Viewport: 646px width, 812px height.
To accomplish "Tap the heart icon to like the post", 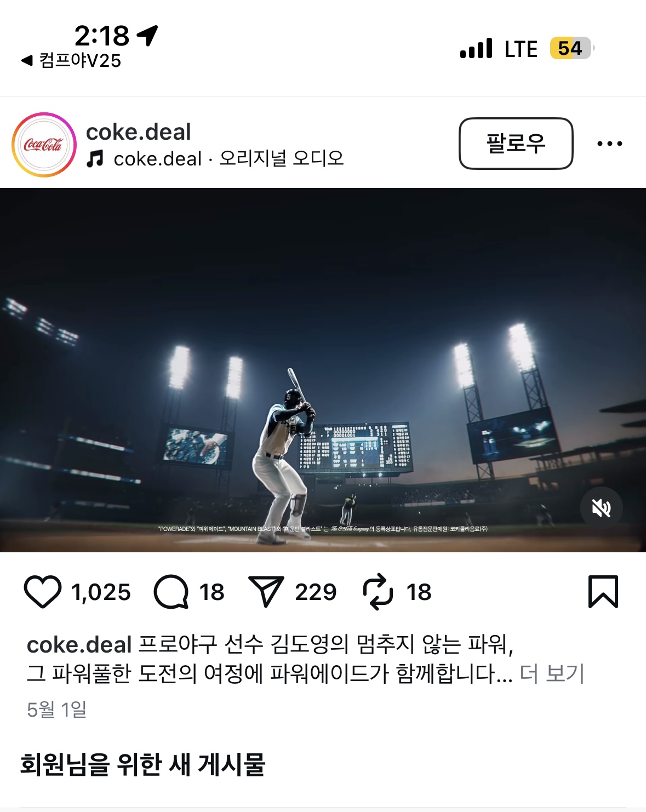I will click(x=43, y=592).
